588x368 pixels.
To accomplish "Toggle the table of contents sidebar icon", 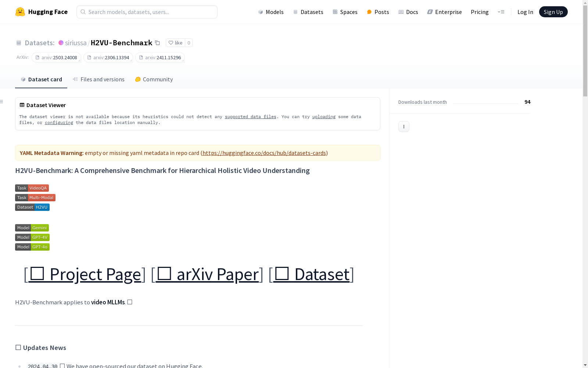I will coord(2,102).
